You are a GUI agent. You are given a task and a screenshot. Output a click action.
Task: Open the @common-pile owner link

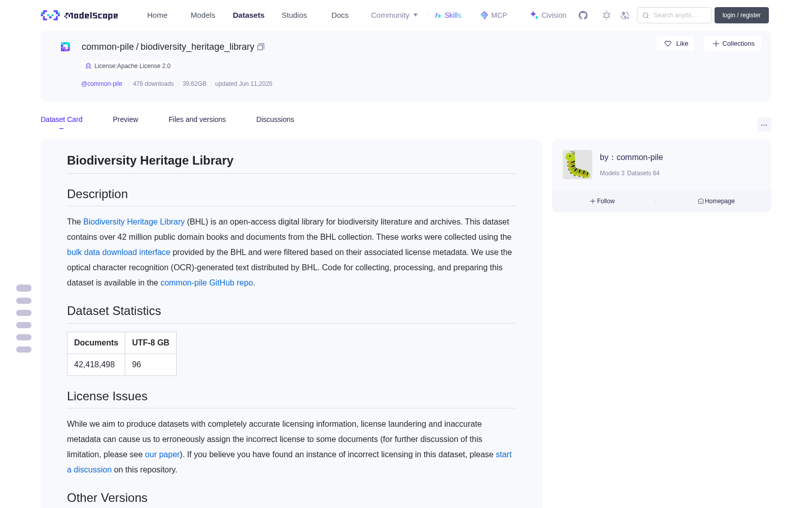coord(101,84)
